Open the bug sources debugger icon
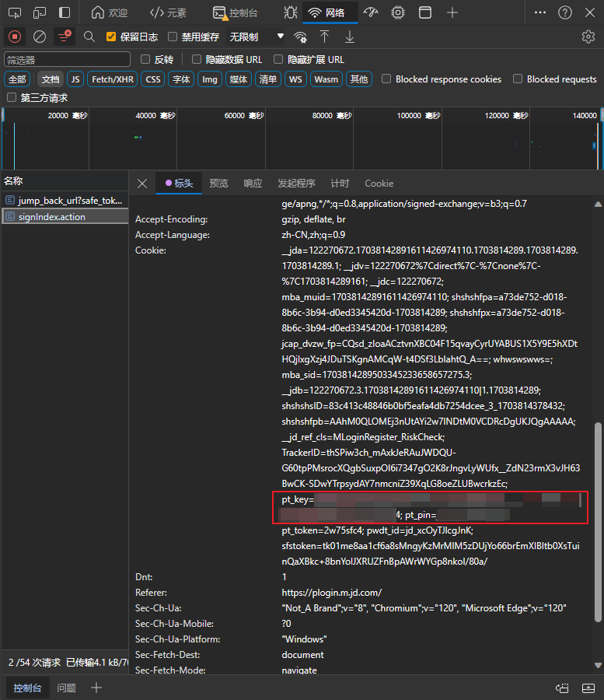The width and height of the screenshot is (604, 700). coord(291,12)
